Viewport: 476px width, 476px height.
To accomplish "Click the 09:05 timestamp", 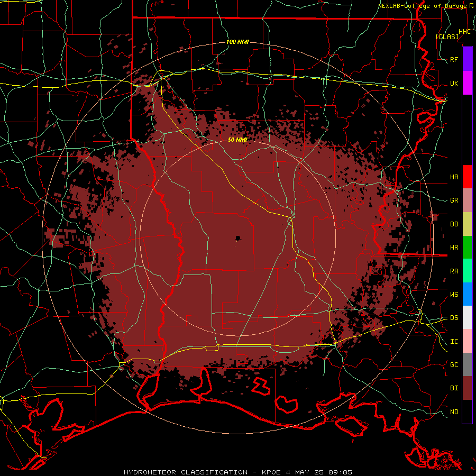I will click(340, 472).
